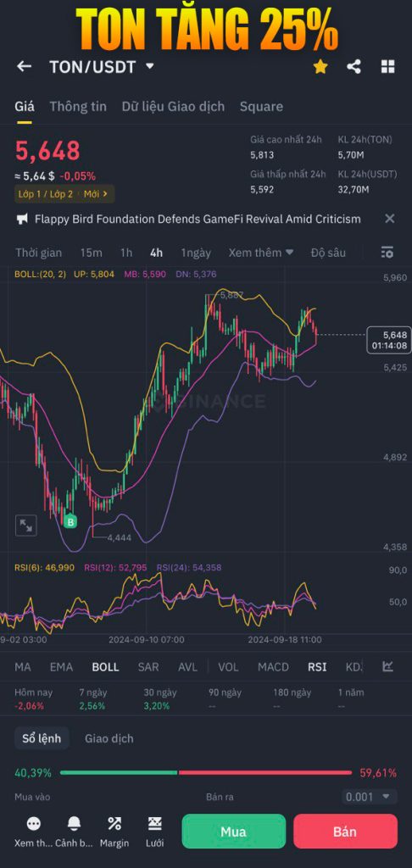The height and width of the screenshot is (868, 412).
Task: Open the Độ sâu depth chart
Action: [328, 253]
